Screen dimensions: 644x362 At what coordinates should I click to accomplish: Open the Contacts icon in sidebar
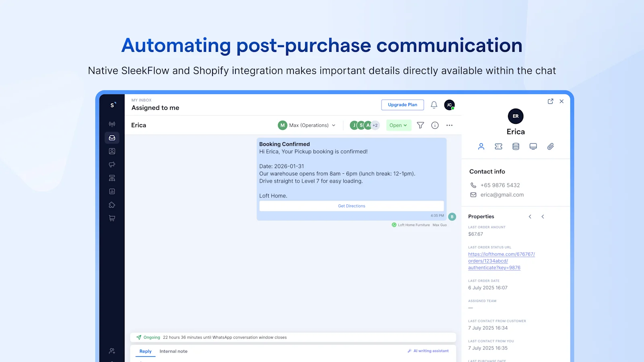click(x=112, y=151)
